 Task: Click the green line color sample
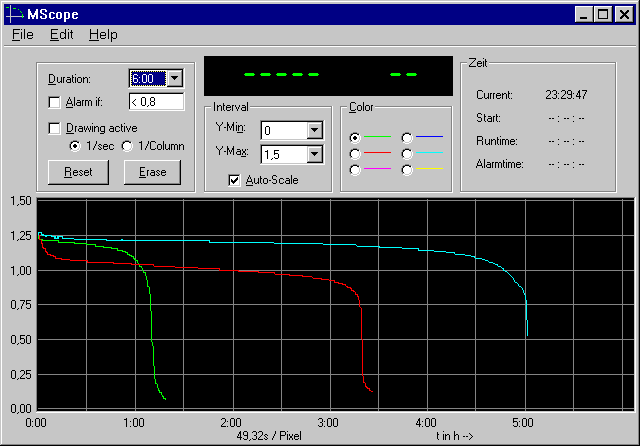[377, 136]
